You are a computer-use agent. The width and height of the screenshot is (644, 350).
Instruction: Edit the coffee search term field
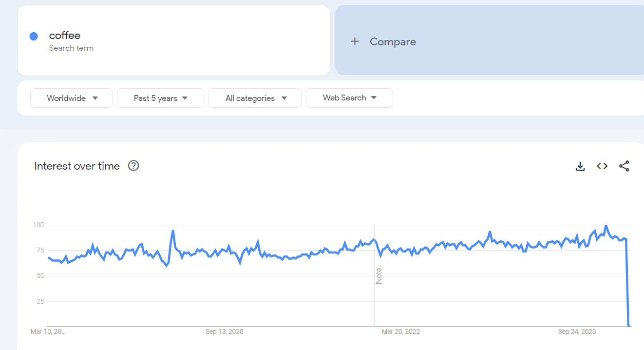65,36
